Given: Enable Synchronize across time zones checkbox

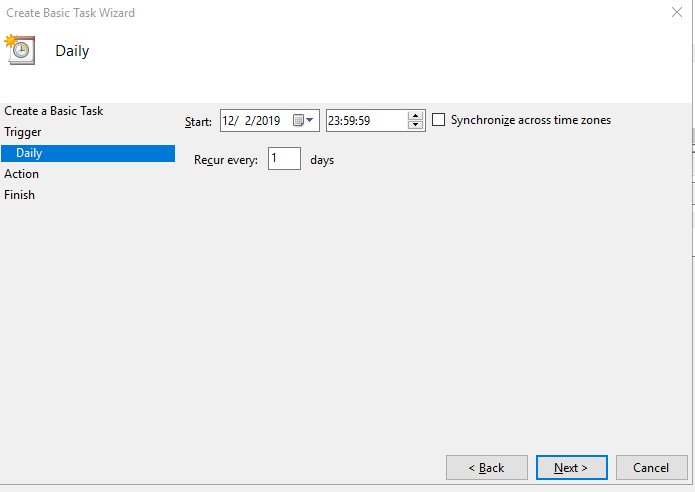Looking at the screenshot, I should coord(439,120).
